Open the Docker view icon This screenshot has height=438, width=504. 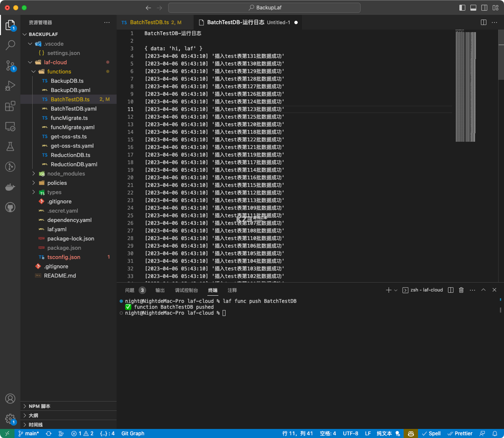click(x=10, y=187)
